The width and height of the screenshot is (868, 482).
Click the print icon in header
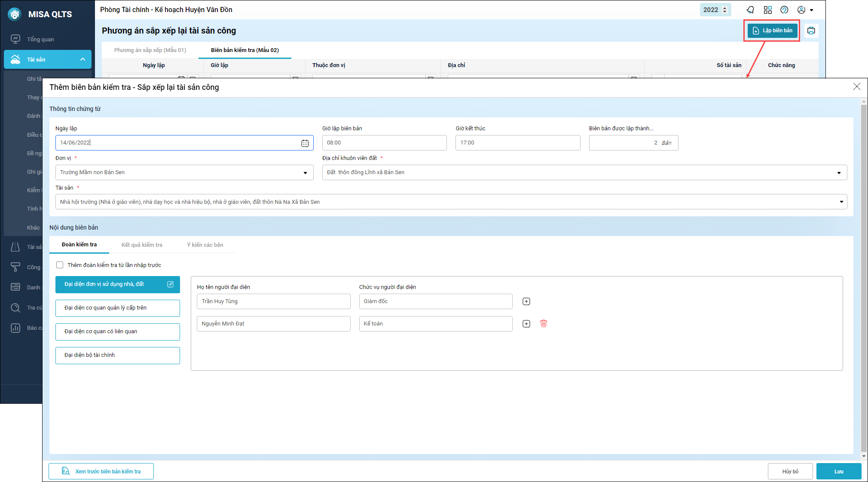pos(811,31)
